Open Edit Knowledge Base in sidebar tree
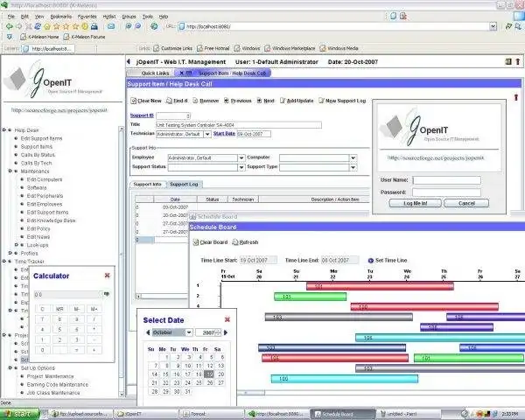 pos(52,220)
